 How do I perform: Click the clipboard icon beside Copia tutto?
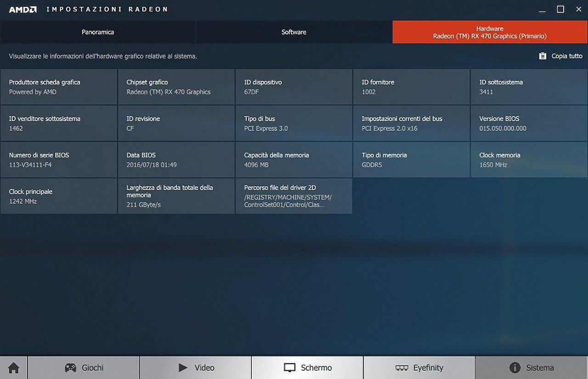coord(543,56)
